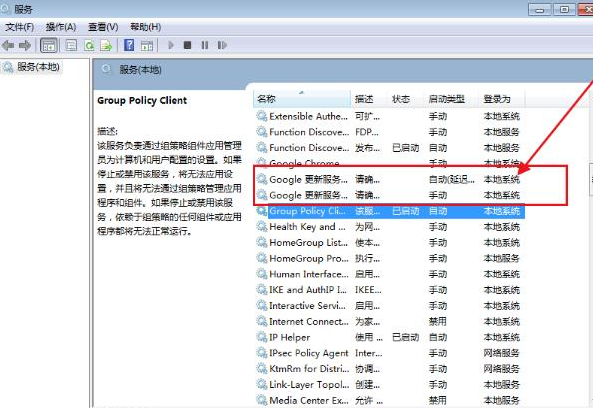Select the Link-Layer Topol... service row
The width and height of the screenshot is (593, 408).
pos(389,385)
